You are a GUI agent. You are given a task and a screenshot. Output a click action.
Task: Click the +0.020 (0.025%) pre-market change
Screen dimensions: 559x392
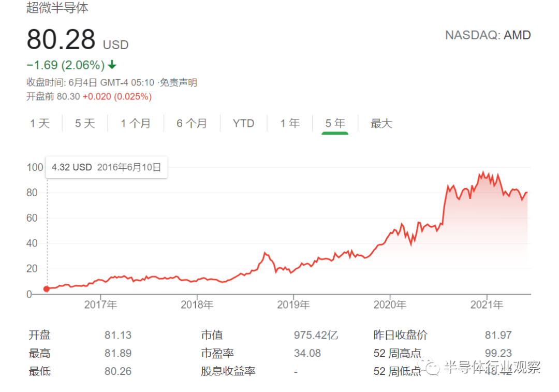[117, 97]
